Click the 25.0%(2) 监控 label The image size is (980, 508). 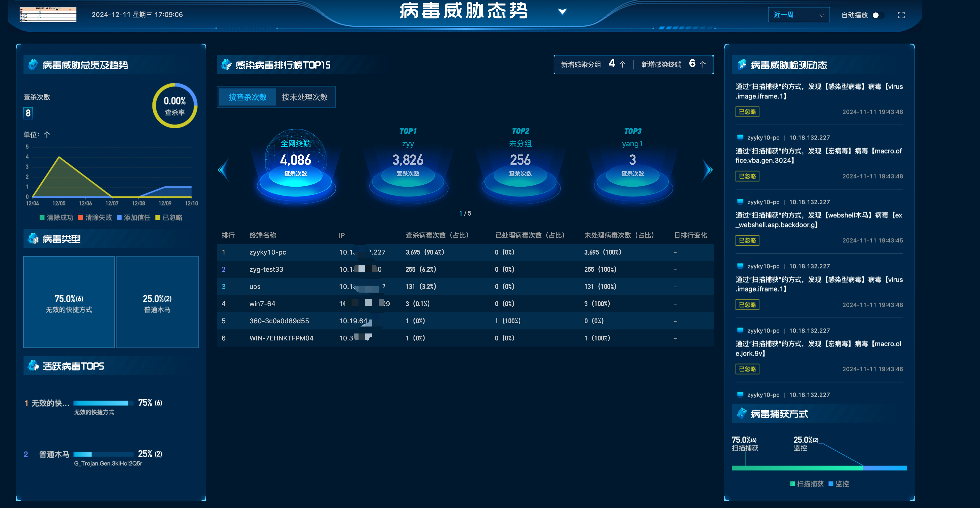(806, 444)
